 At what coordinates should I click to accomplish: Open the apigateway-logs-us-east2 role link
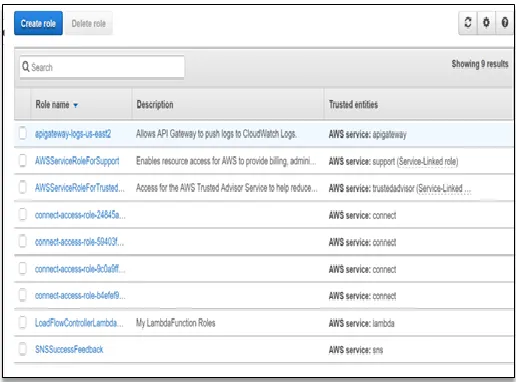73,134
